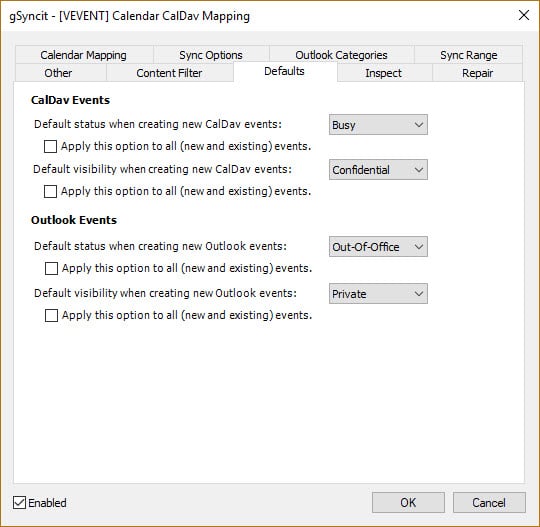This screenshot has height=527, width=540.
Task: Switch to the Sync Options tab
Action: (x=211, y=55)
